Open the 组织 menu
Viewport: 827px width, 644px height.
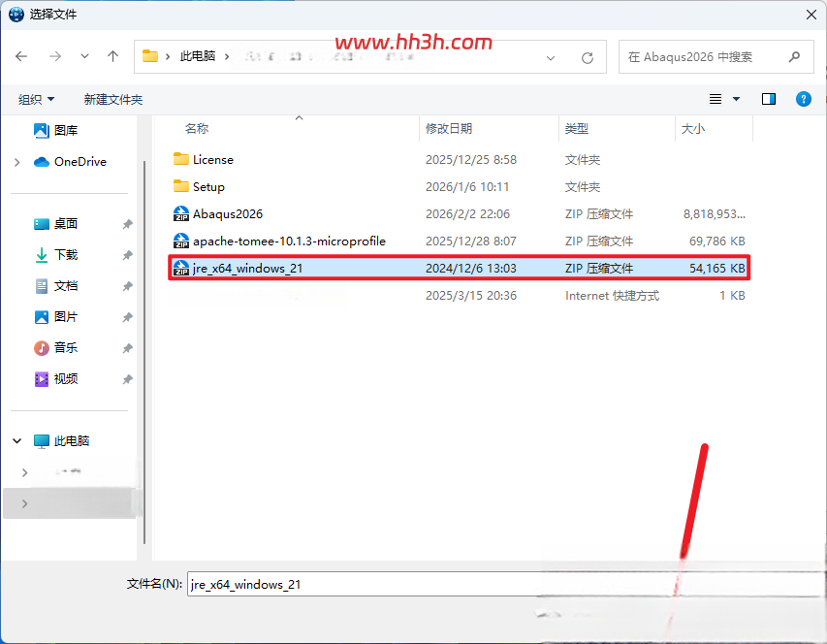click(x=37, y=99)
